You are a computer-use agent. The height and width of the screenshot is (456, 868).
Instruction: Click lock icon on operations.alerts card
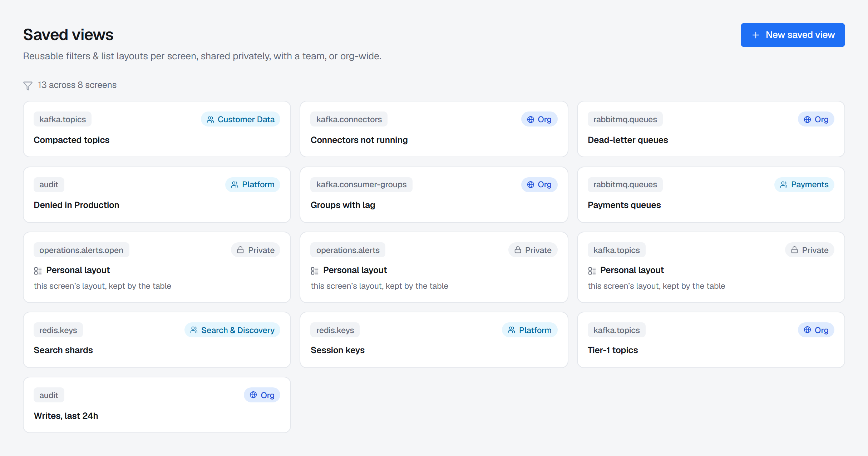(x=518, y=250)
